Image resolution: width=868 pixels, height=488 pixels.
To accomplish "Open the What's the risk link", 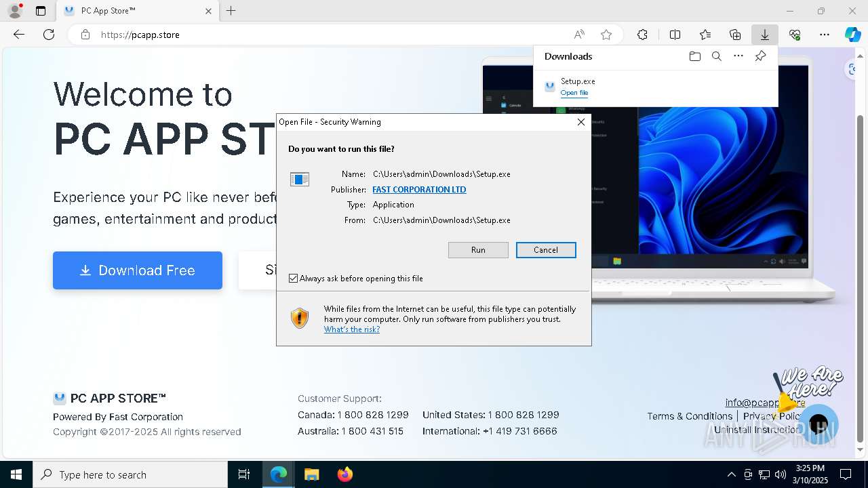I will coord(351,329).
